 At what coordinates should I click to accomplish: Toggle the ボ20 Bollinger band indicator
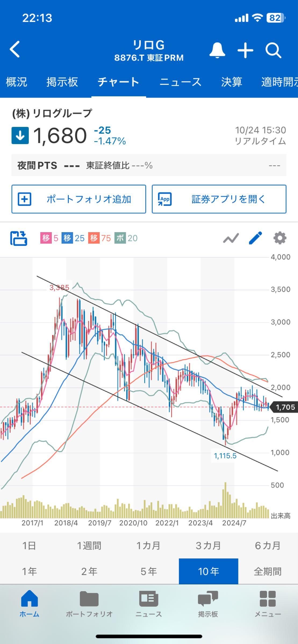126,238
